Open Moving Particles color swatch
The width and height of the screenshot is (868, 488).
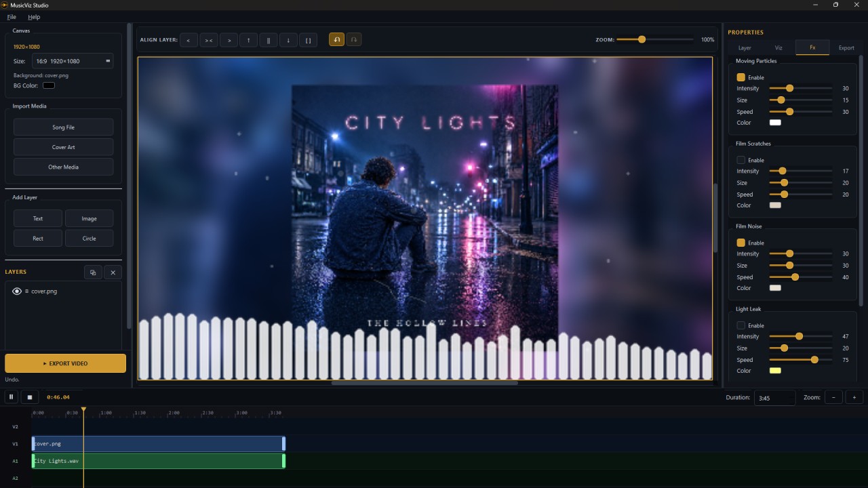775,123
